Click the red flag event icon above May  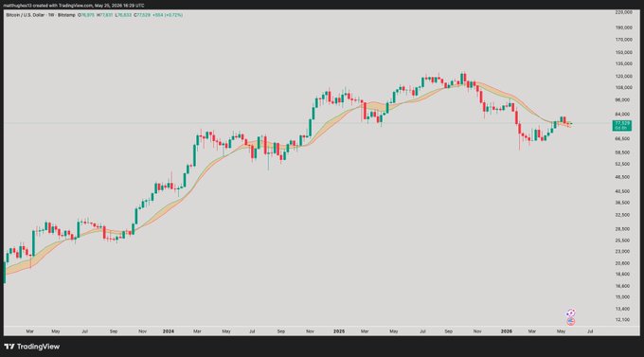tap(570, 321)
